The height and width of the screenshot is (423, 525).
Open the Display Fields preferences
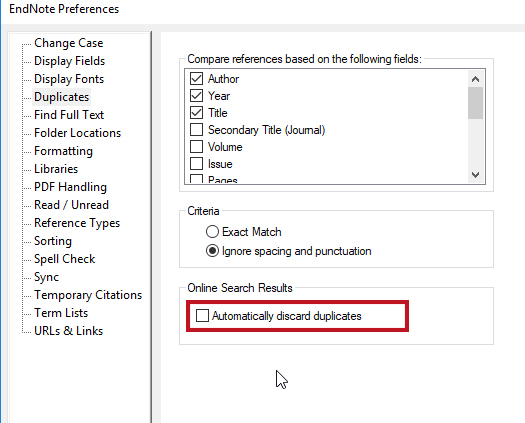click(x=70, y=61)
